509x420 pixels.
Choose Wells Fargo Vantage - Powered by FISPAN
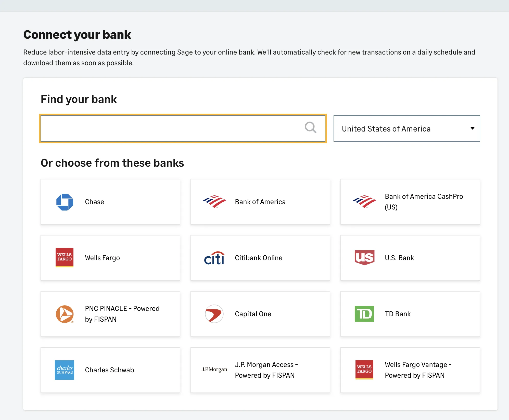[410, 370]
